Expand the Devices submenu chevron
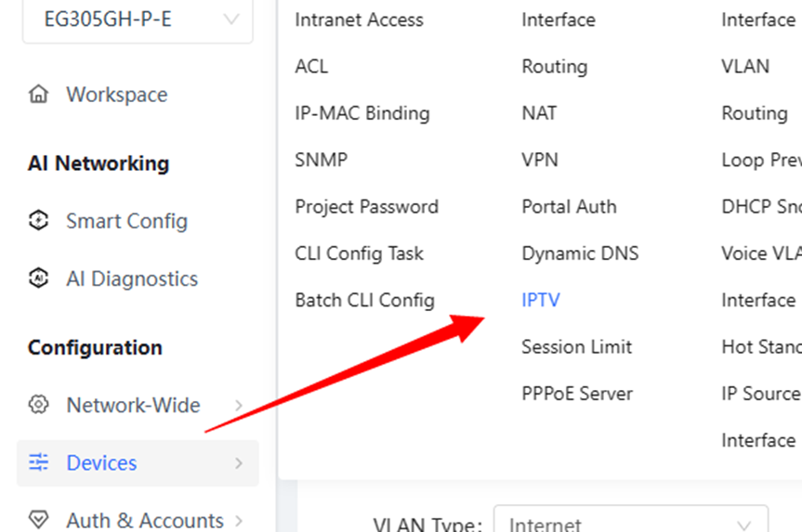Viewport: 802px width, 532px height. pyautogui.click(x=238, y=463)
